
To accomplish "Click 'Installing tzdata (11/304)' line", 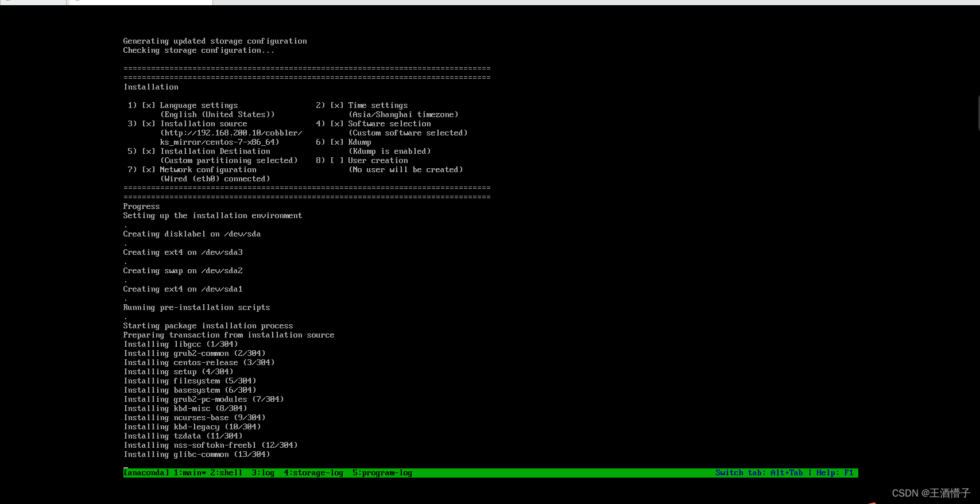I will 183,436.
